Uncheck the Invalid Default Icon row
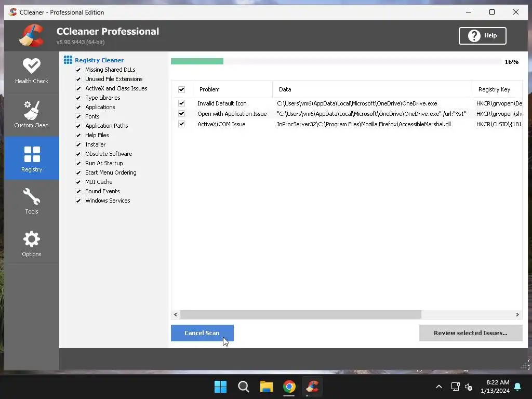The image size is (532, 399). pos(181,103)
